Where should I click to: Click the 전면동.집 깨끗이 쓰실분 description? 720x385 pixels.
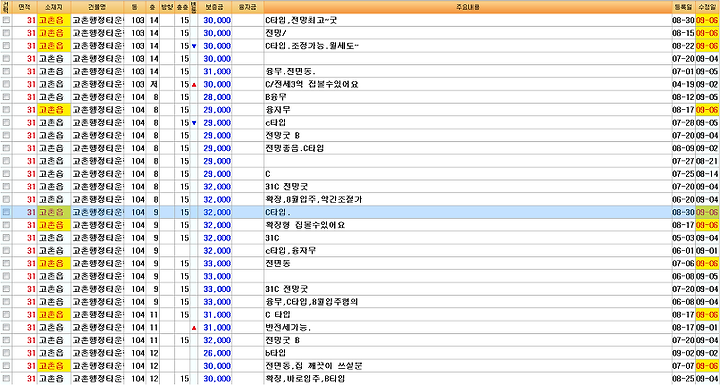point(468,366)
